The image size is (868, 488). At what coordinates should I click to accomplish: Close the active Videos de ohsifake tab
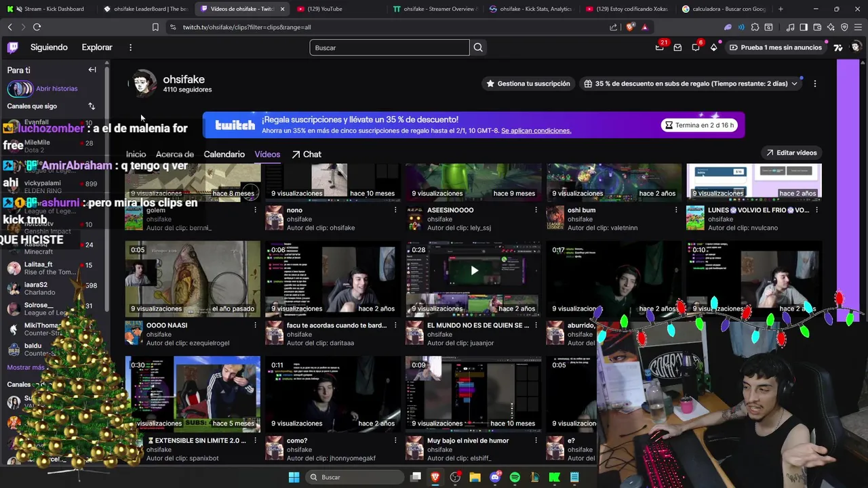(x=283, y=9)
